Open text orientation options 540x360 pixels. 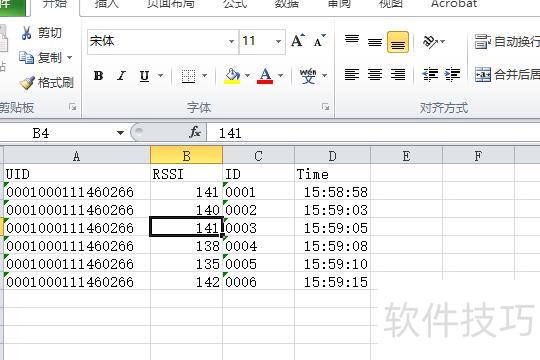pos(434,42)
